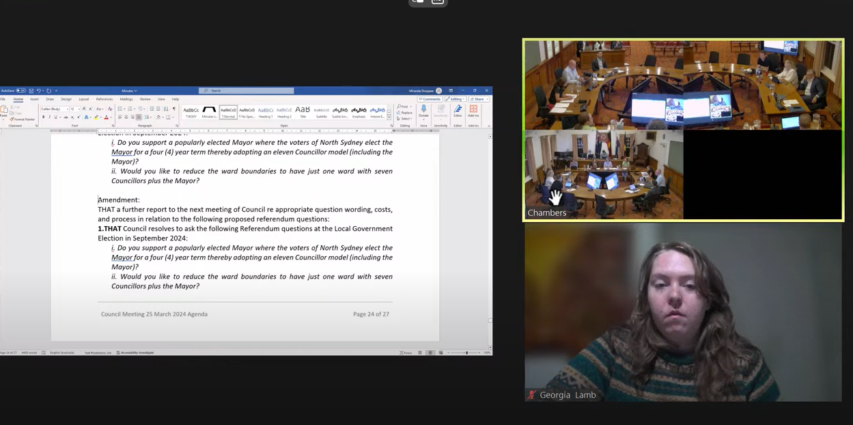Toggle the AutoSave switch in Word
The height and width of the screenshot is (425, 853).
21,91
